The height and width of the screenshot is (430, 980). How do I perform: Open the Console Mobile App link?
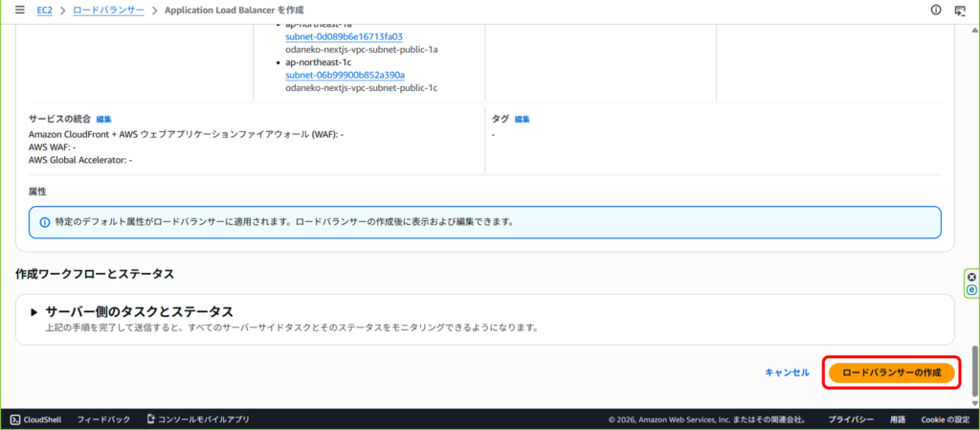click(197, 419)
